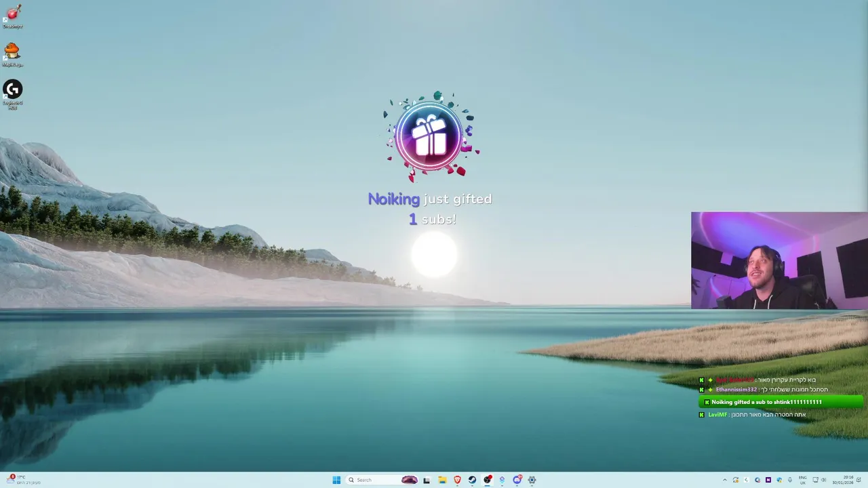Open Discord from the taskbar
This screenshot has height=488, width=868.
pos(517,480)
